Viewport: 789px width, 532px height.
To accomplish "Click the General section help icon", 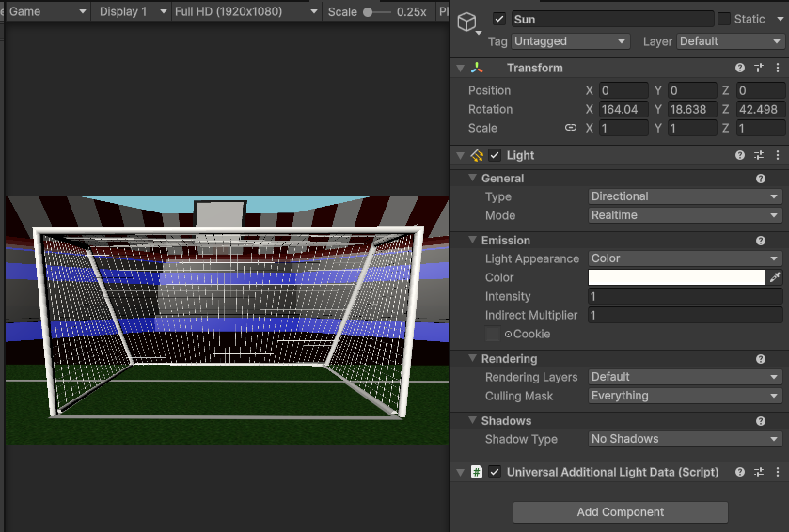I will point(761,179).
